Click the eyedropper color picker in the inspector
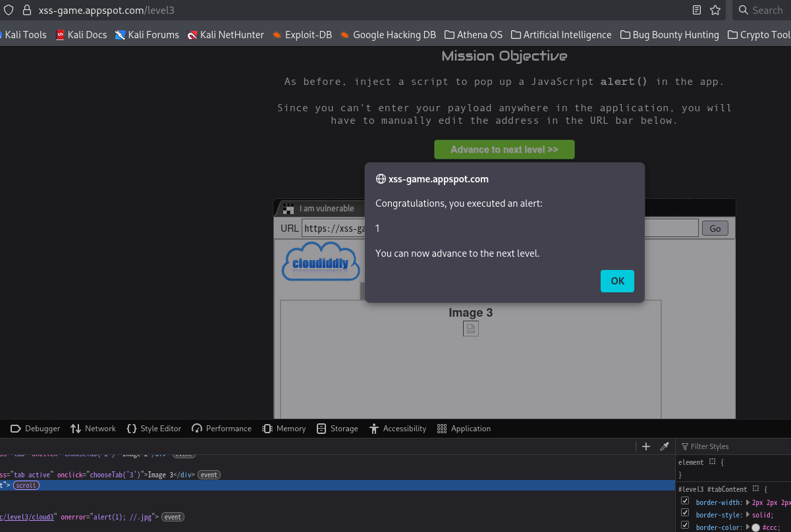This screenshot has width=791, height=532. tap(665, 446)
